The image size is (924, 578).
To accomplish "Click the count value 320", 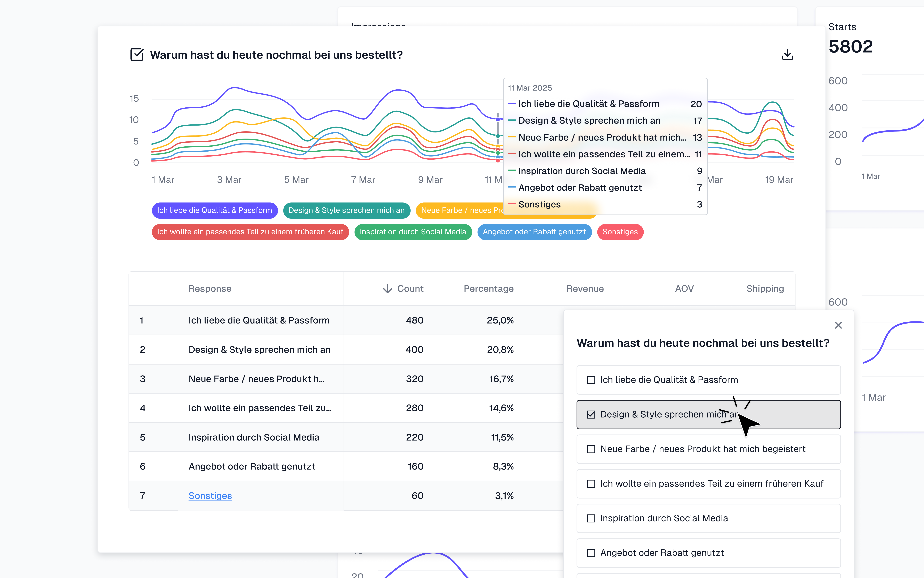I will pyautogui.click(x=415, y=379).
